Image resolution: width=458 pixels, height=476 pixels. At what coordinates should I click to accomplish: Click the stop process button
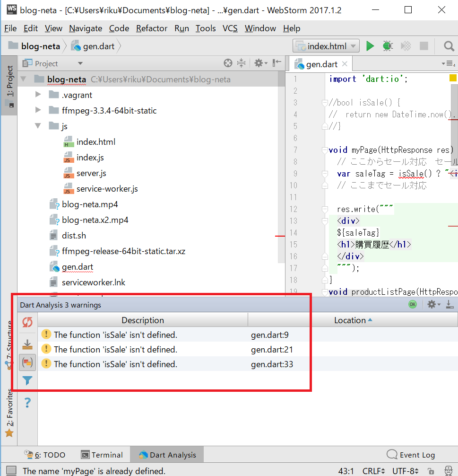[423, 46]
